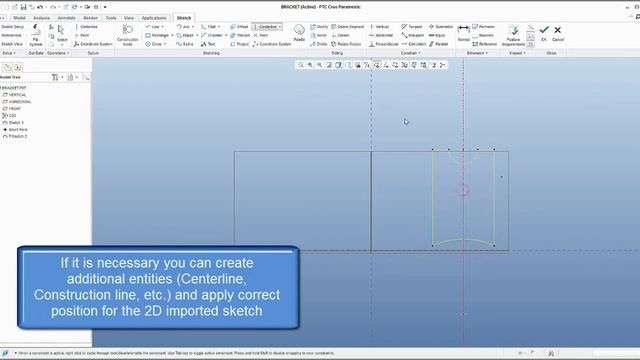Click the Reference dimension tool
Viewport: 640px width, 360px height.
click(484, 44)
